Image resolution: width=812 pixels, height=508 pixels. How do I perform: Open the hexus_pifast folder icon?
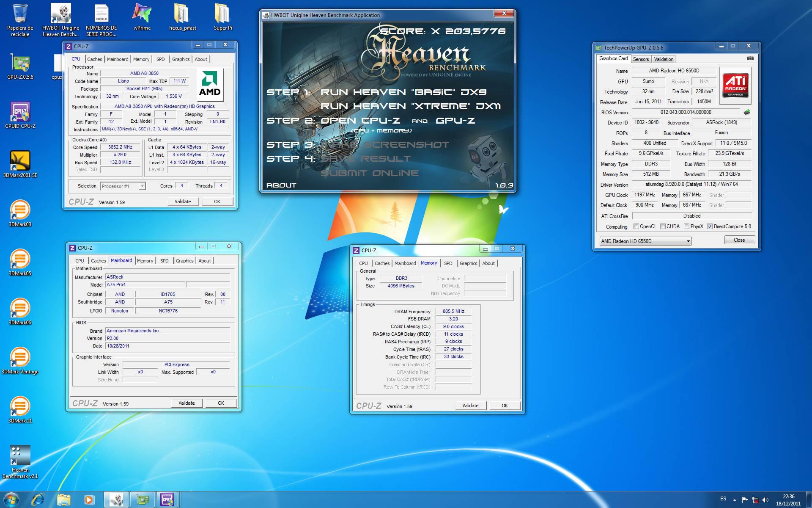[x=182, y=17]
